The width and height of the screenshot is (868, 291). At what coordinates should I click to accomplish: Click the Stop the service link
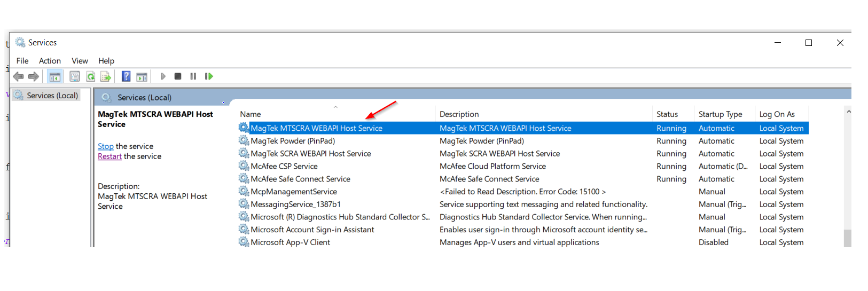pyautogui.click(x=106, y=146)
